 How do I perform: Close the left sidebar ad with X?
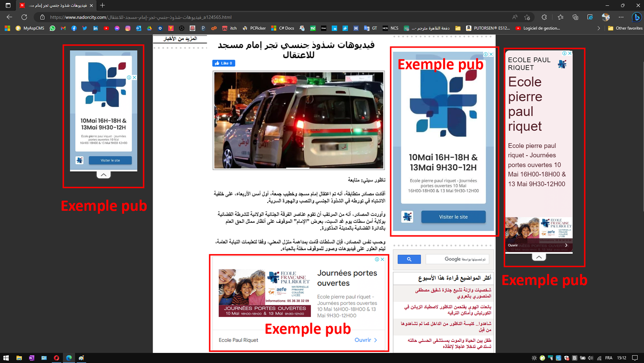point(135,77)
